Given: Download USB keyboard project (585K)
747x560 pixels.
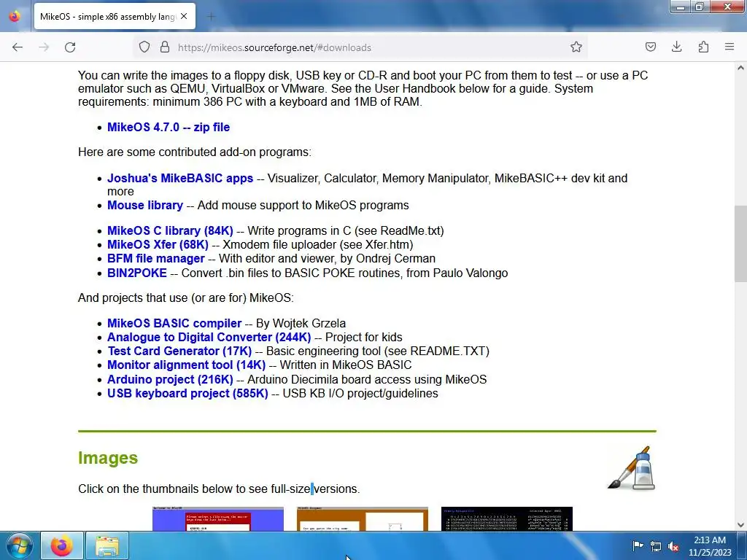Looking at the screenshot, I should (x=187, y=393).
